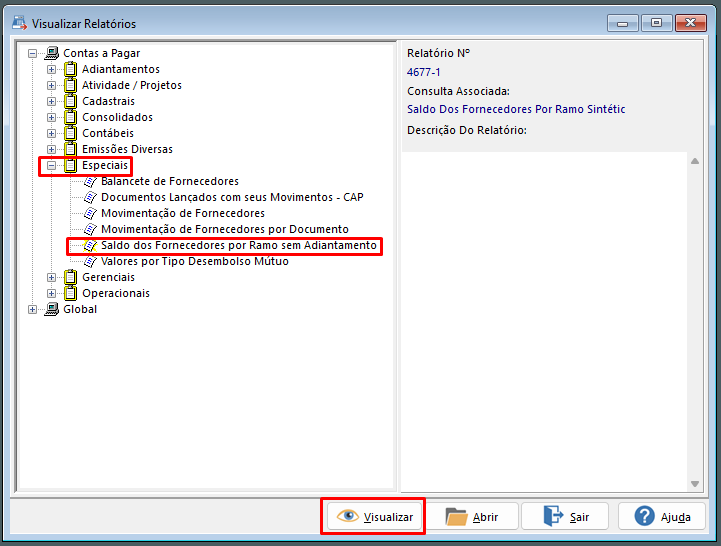Click the Movimentação por Documento report icon
Image resolution: width=721 pixels, height=546 pixels.
pos(90,229)
